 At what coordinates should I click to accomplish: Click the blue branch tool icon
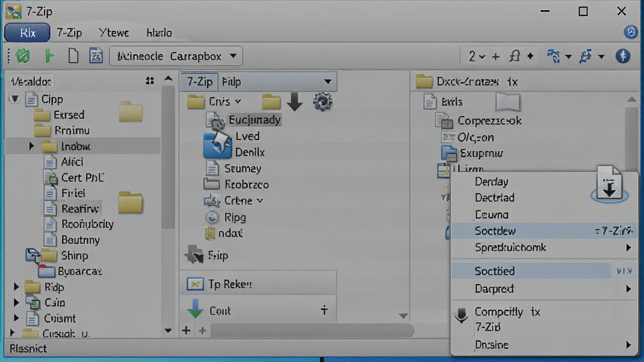click(x=553, y=56)
